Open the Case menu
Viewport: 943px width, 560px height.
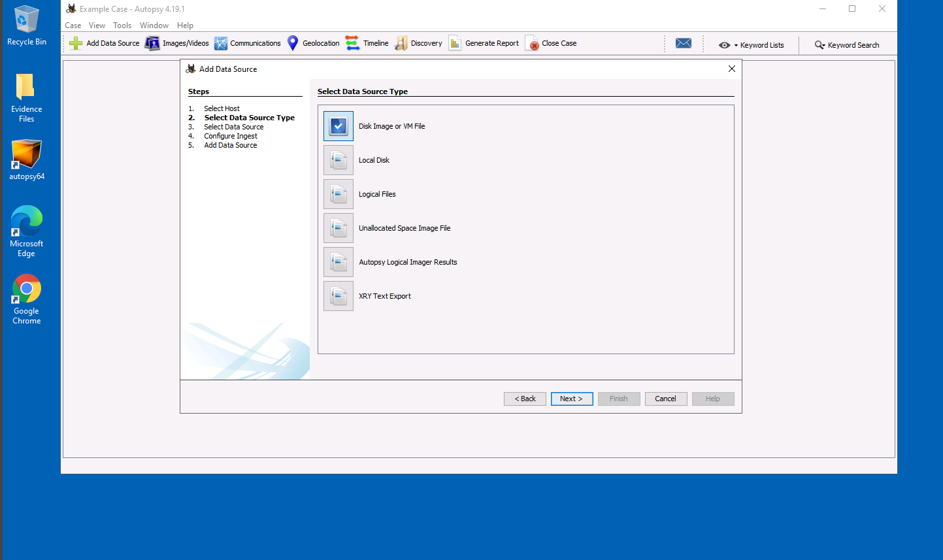click(x=73, y=25)
